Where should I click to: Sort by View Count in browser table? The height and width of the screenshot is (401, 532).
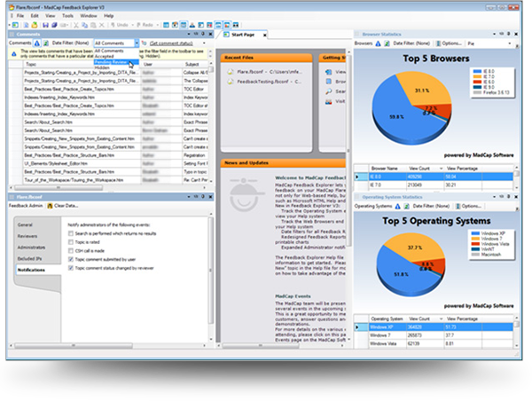point(426,169)
